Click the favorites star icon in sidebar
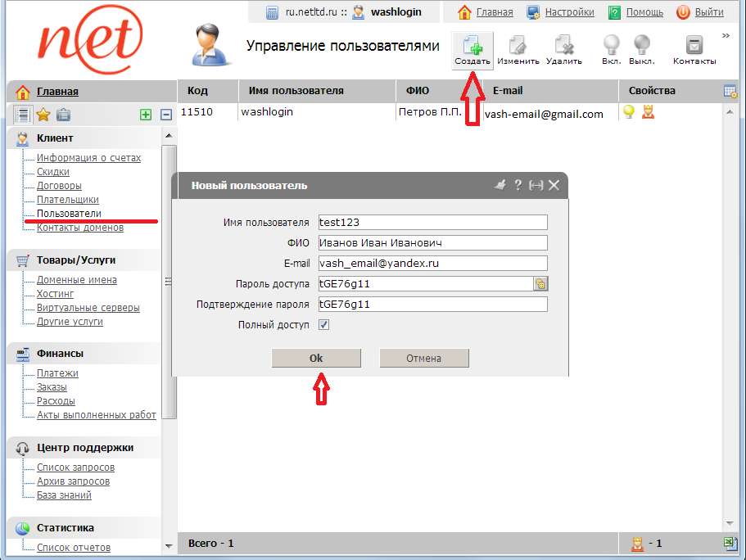Screen dimensions: 746x560 tap(43, 115)
